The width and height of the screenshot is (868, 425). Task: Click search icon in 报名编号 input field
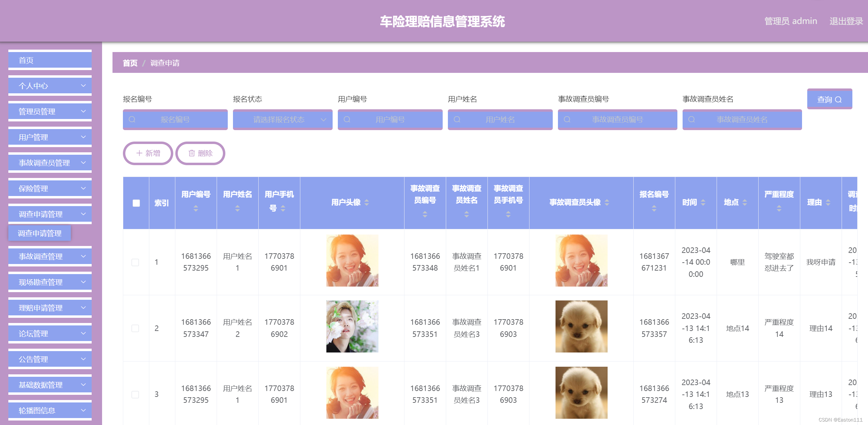pos(132,119)
